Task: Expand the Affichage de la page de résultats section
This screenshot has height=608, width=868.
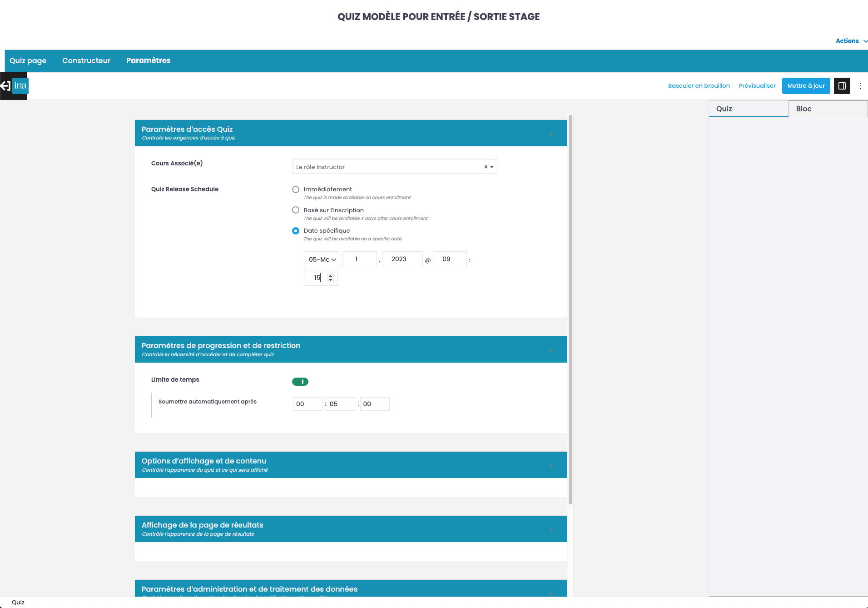Action: tap(551, 529)
